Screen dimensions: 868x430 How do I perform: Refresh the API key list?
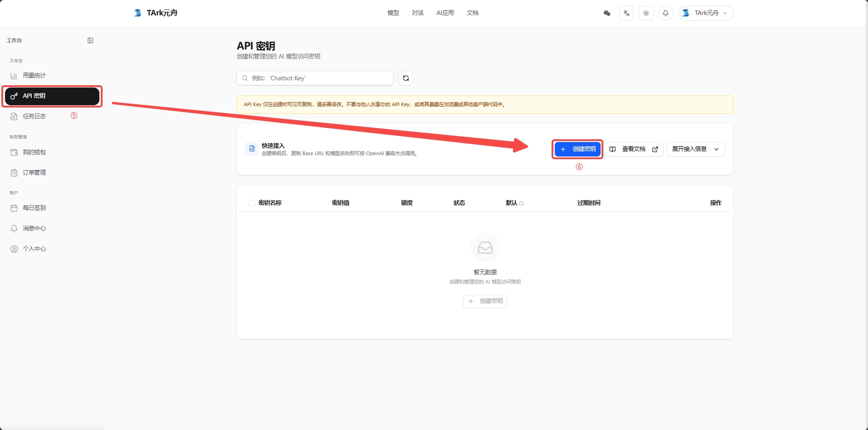pos(406,78)
